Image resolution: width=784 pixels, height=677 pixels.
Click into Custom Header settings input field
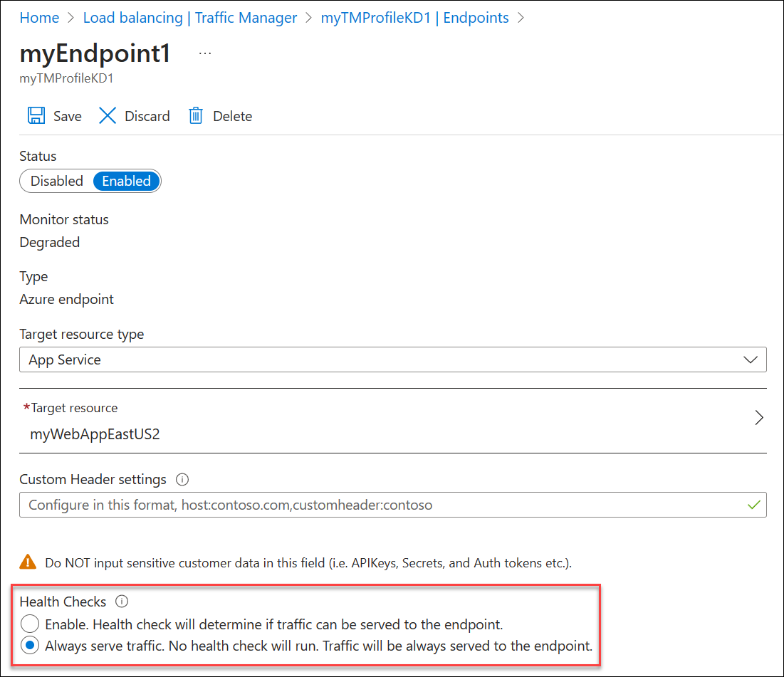[393, 505]
